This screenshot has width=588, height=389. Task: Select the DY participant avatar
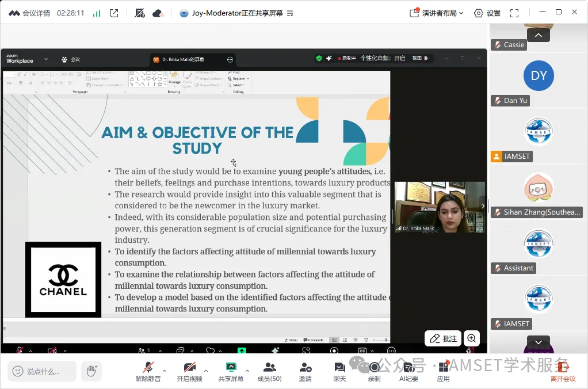[x=539, y=76]
